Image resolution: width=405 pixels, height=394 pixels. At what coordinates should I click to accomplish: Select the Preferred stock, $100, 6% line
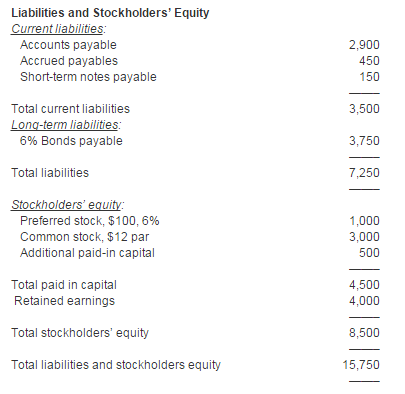point(90,221)
